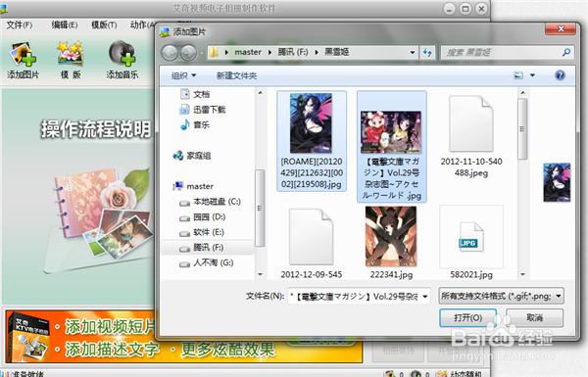
Task: Open the 文件(F) menu
Action: 20,25
